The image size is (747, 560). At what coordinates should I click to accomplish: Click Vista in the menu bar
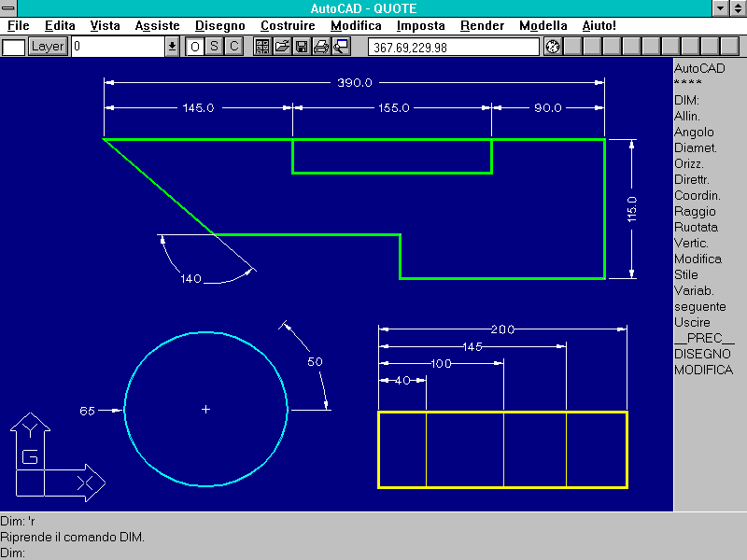tap(105, 26)
